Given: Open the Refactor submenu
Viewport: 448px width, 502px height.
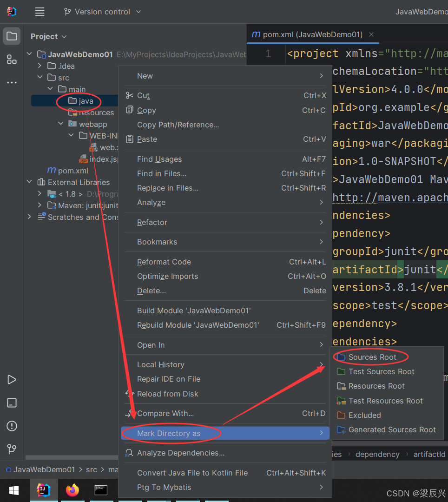Looking at the screenshot, I should coord(225,222).
